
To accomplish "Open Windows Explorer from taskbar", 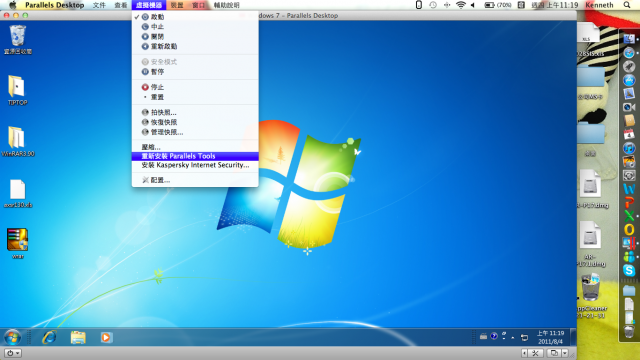I will point(78,337).
